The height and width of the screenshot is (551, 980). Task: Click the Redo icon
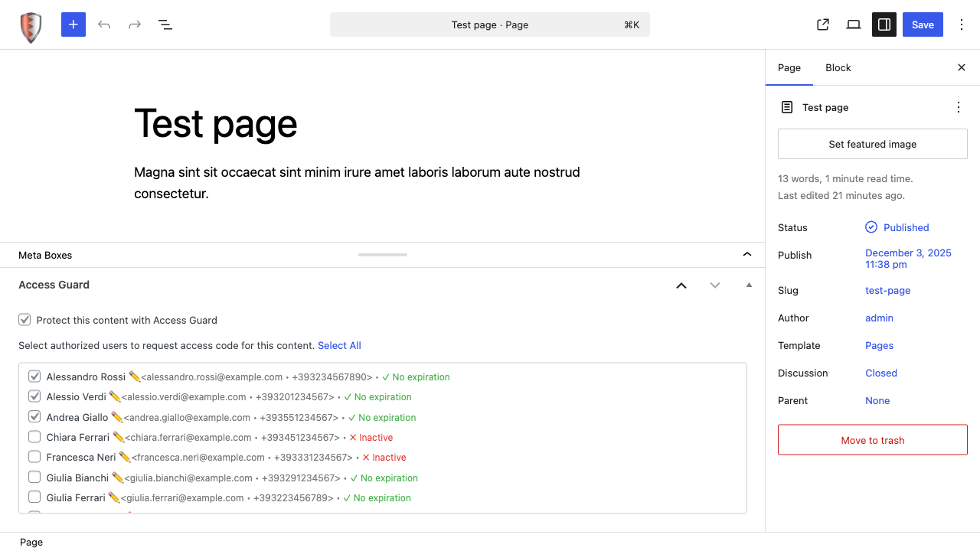tap(134, 24)
